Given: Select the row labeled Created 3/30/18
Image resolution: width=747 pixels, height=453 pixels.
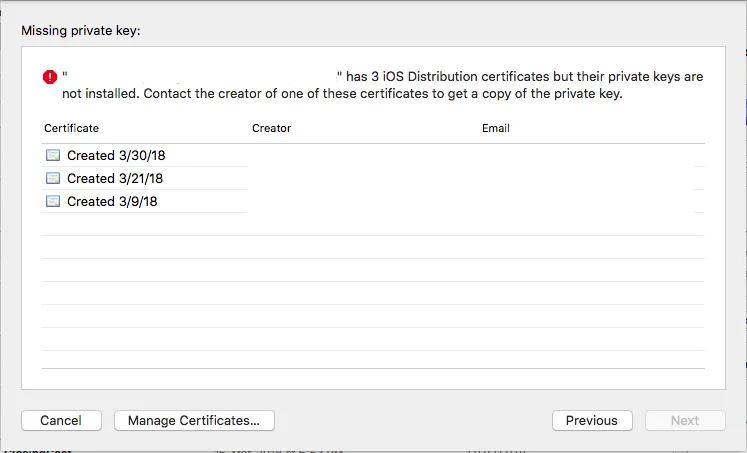Looking at the screenshot, I should coord(373,155).
